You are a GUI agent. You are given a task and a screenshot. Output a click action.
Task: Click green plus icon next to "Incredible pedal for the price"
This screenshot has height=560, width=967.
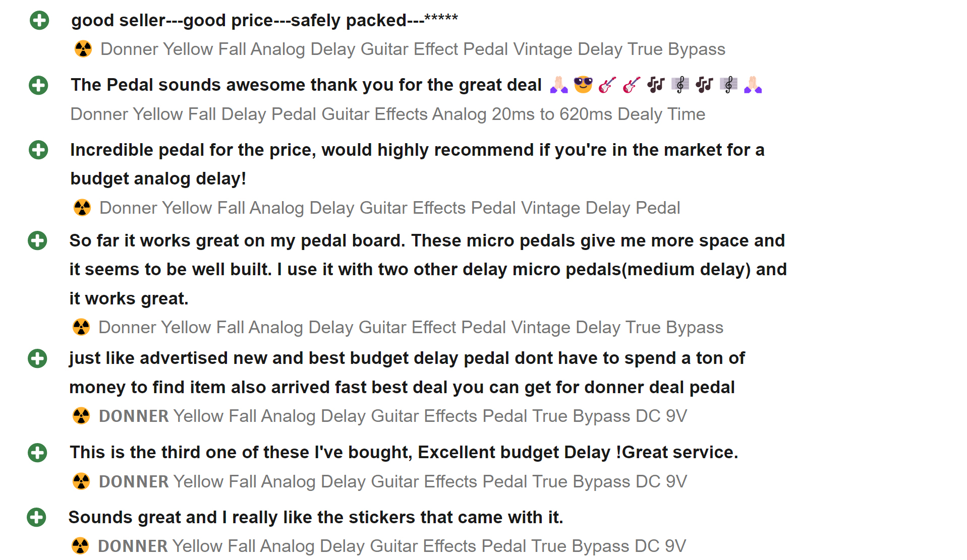click(x=38, y=150)
